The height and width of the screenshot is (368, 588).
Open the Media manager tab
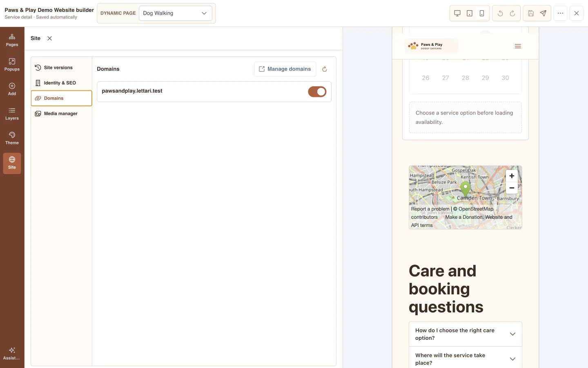(62, 114)
